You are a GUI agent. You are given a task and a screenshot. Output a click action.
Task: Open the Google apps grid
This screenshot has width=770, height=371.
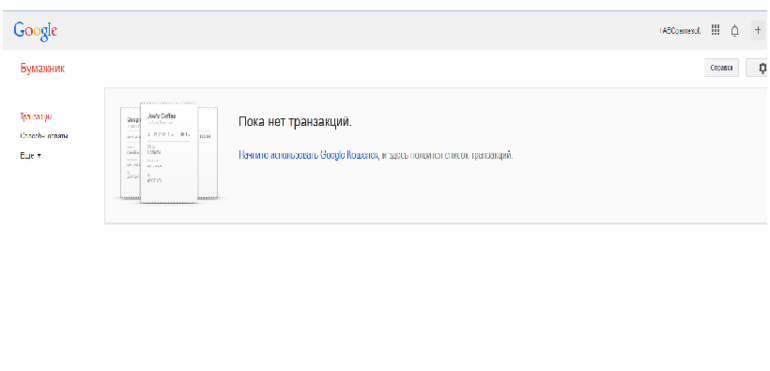(x=715, y=30)
